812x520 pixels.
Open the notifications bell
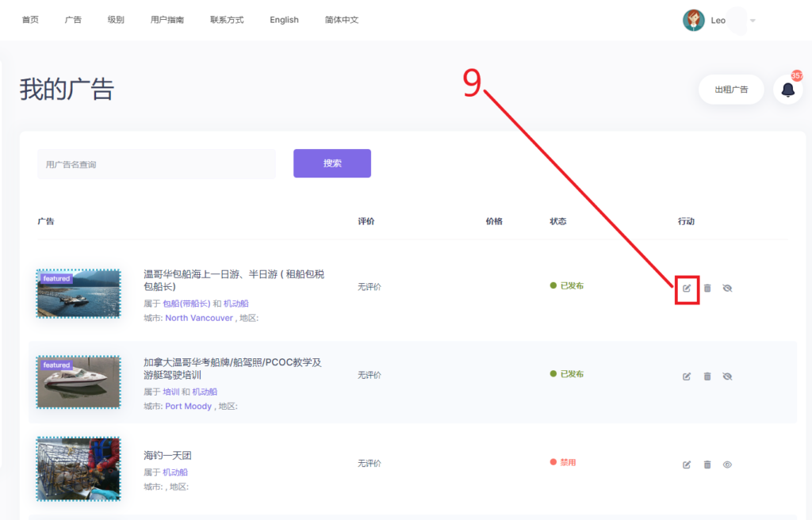[787, 90]
